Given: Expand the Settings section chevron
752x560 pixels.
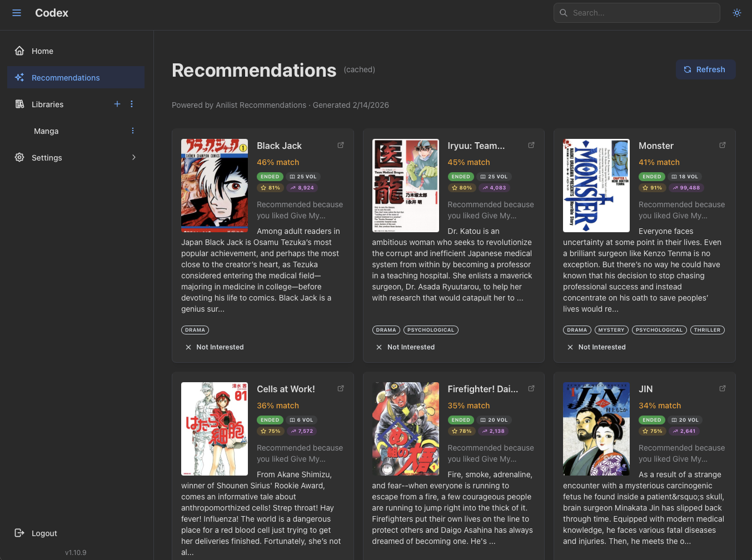Looking at the screenshot, I should point(133,157).
